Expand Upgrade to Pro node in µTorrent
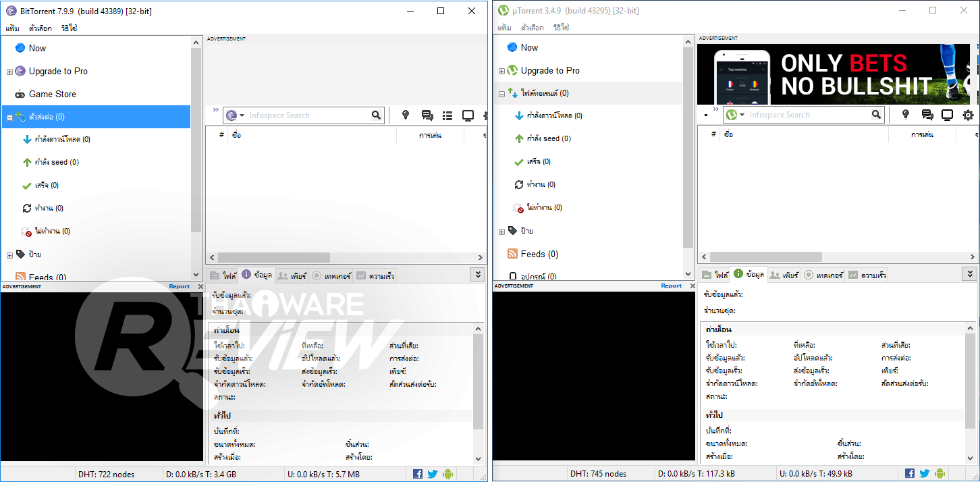Viewport: 980px width, 482px height. [501, 71]
